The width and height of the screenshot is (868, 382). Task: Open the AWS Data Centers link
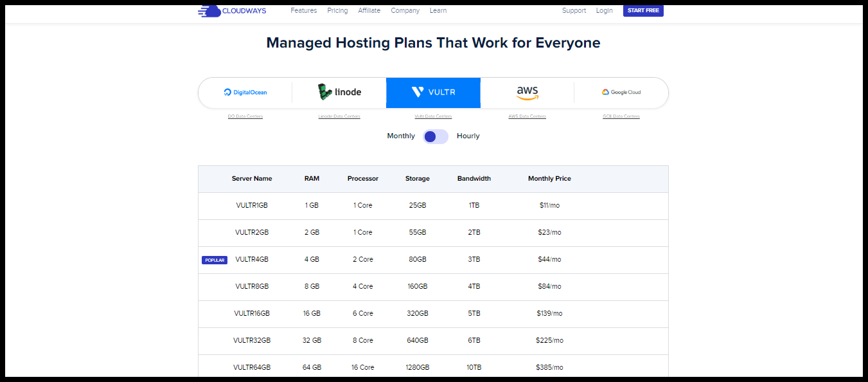click(x=527, y=116)
